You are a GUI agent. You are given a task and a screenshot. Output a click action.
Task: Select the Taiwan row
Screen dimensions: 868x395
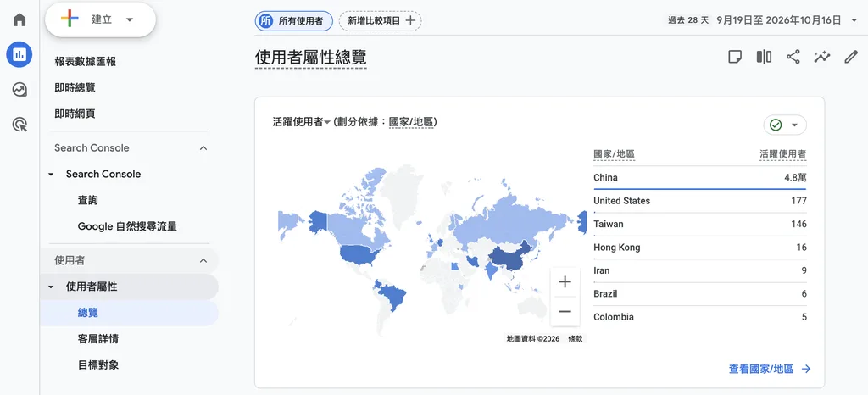(x=699, y=224)
